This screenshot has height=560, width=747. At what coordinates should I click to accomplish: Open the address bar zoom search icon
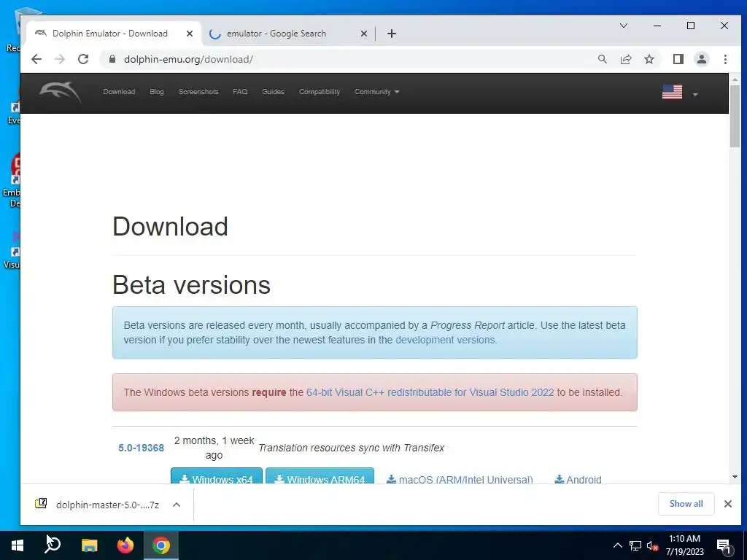pos(602,59)
